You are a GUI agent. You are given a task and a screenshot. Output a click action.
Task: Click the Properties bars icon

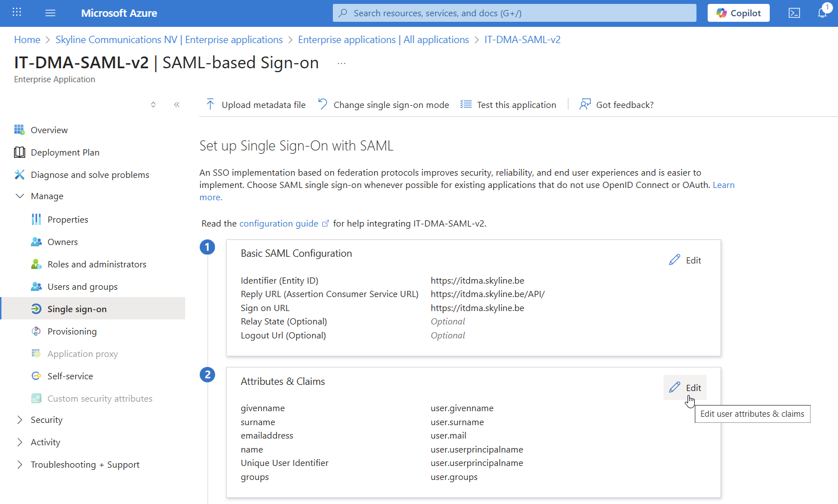coord(36,219)
